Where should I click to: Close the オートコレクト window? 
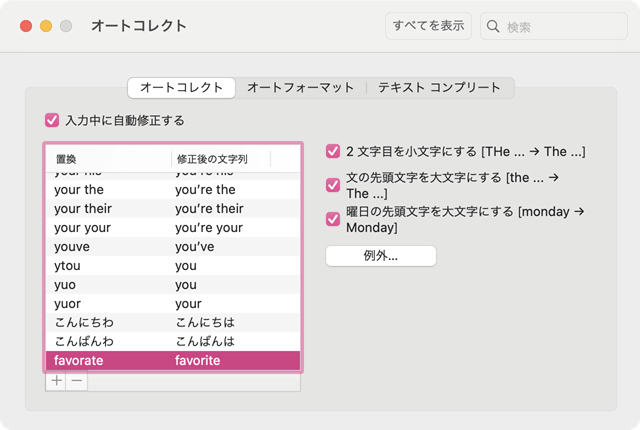26,26
